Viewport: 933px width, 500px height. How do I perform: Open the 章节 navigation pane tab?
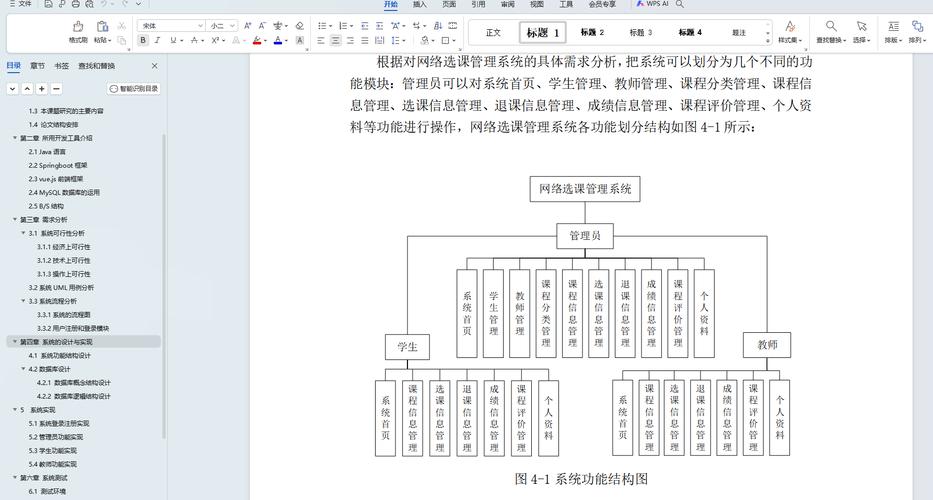37,66
